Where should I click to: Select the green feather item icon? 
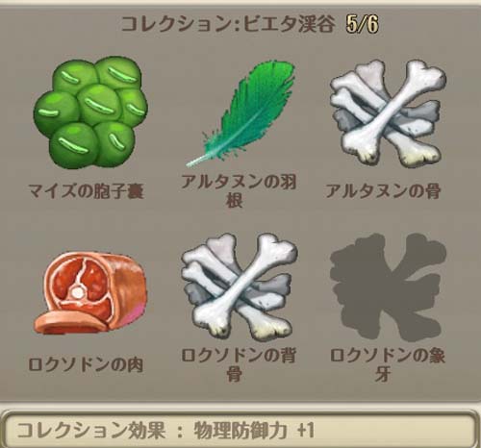coord(240,113)
